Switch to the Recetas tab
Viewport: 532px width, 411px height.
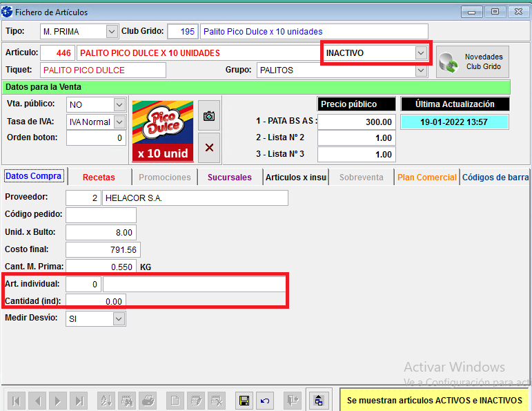pos(99,178)
